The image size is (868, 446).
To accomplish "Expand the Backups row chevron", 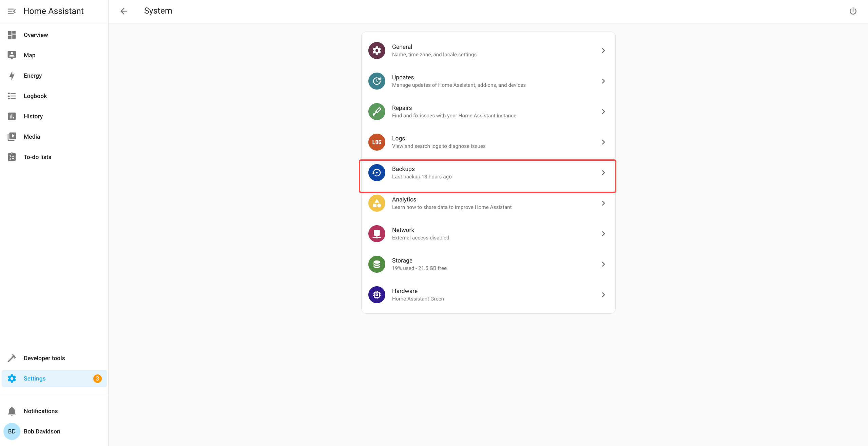I will coord(603,173).
